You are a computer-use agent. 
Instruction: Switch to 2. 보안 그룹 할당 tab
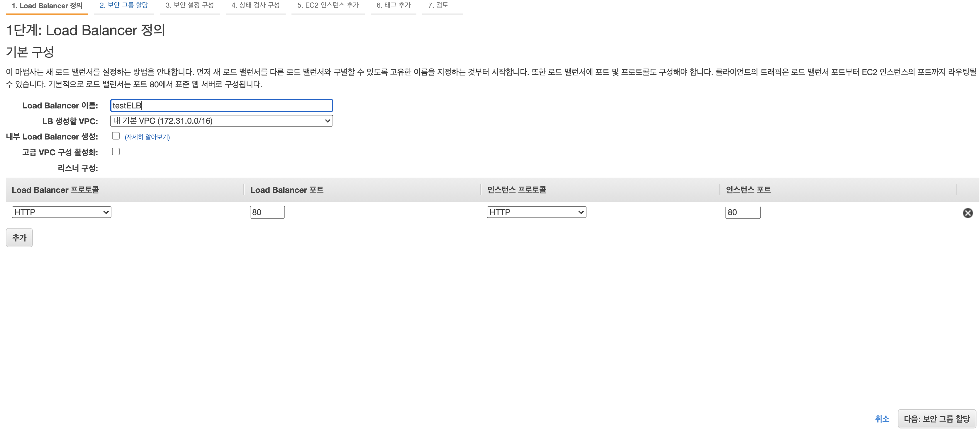click(x=124, y=5)
